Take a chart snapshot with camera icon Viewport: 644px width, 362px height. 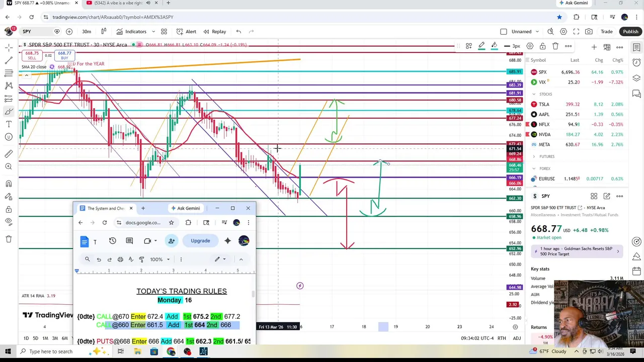(589, 32)
